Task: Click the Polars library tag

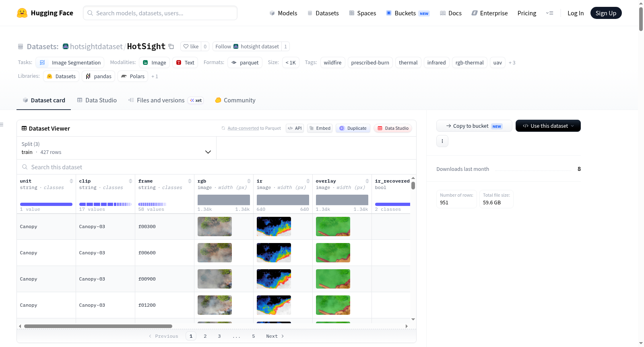Action: pyautogui.click(x=133, y=76)
